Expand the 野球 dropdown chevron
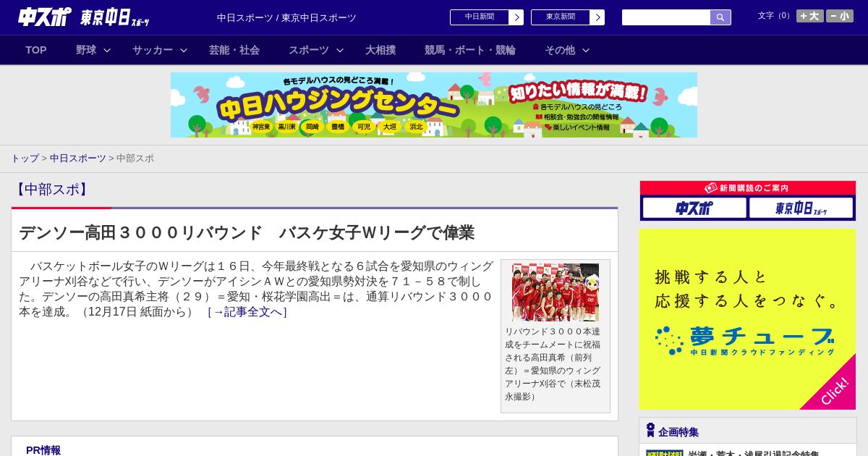Viewport: 868px width, 456px height. click(107, 50)
